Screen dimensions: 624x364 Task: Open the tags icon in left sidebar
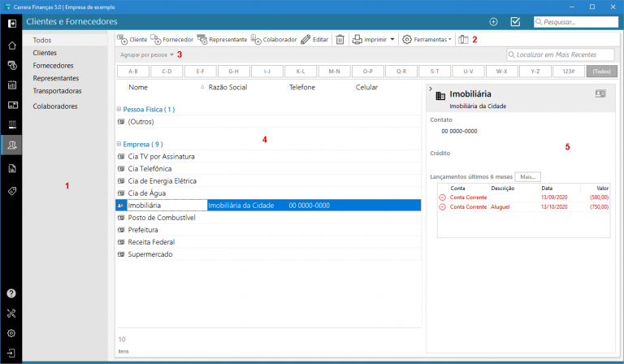pos(11,191)
